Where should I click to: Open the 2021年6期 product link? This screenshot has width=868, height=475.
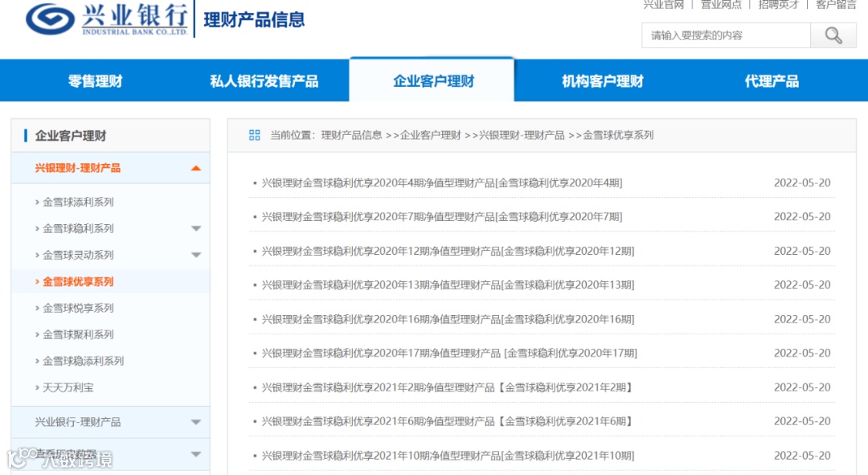point(448,420)
